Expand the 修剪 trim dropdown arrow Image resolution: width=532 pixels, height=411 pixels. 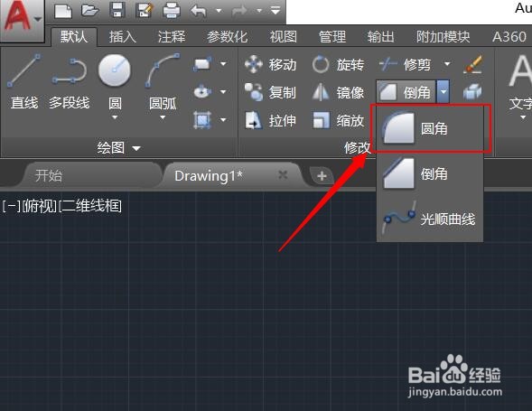pyautogui.click(x=447, y=64)
